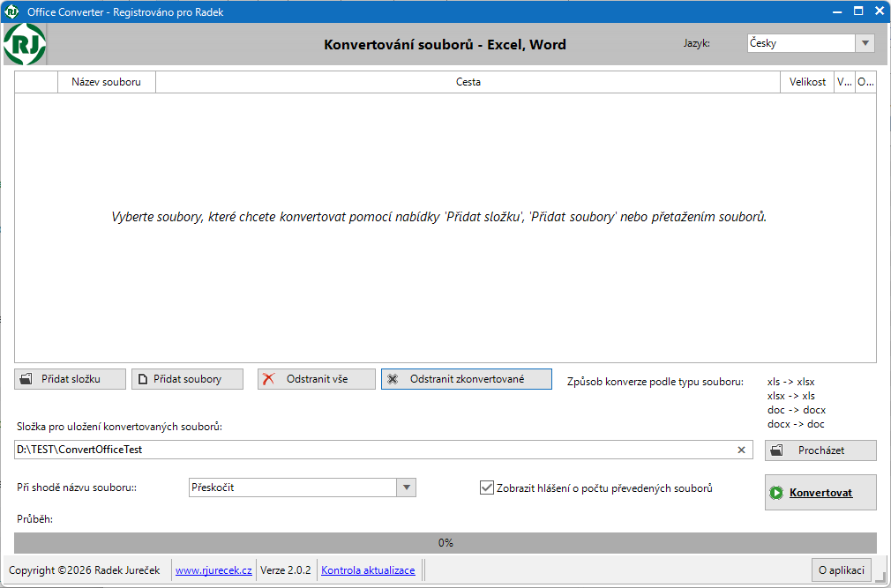
Task: Click the truncated V... column header
Action: coord(844,82)
